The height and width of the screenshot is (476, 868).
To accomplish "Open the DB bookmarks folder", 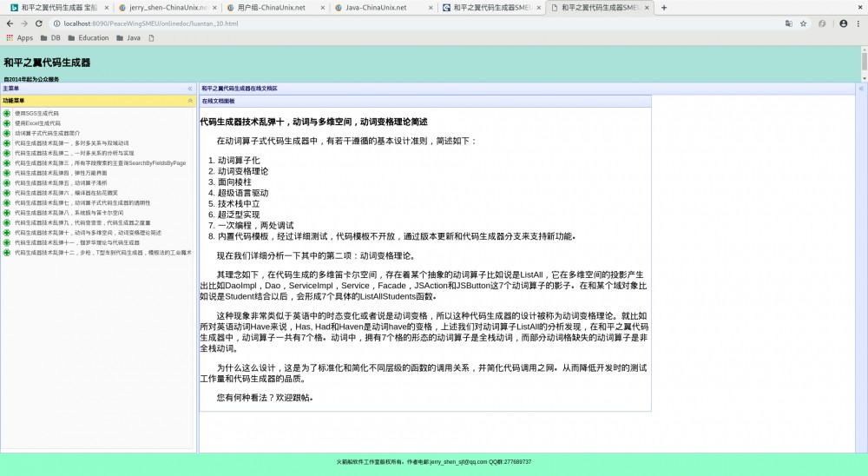I will pos(50,37).
